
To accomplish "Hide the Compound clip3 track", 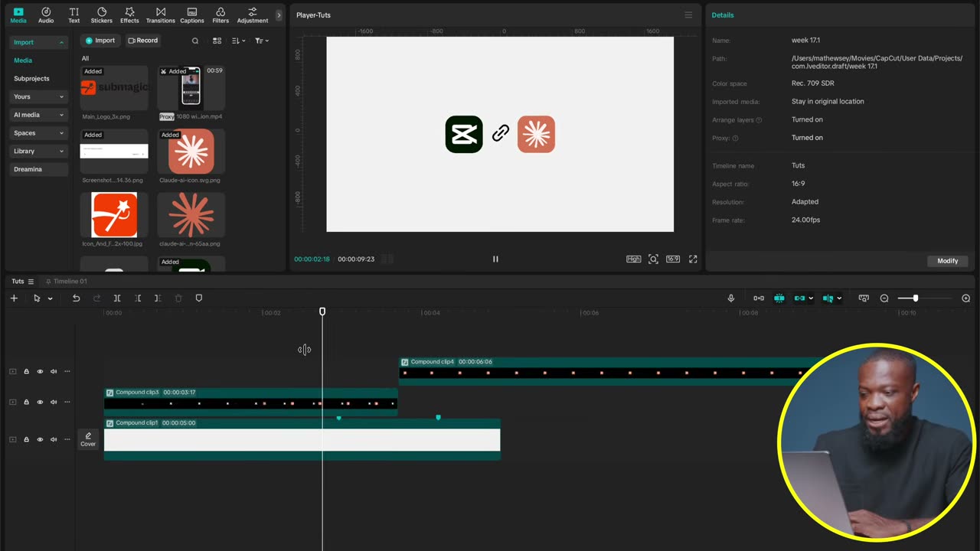I will 40,402.
